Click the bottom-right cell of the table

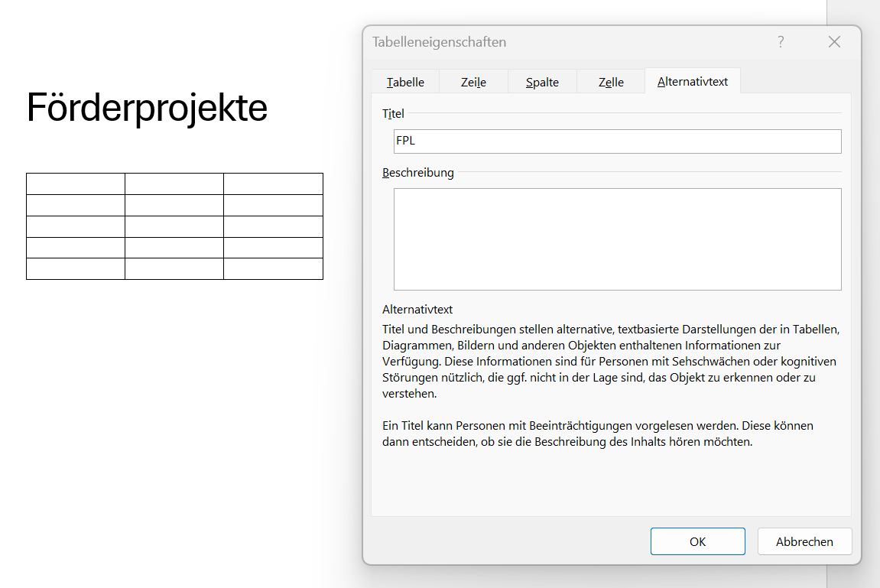pos(273,269)
